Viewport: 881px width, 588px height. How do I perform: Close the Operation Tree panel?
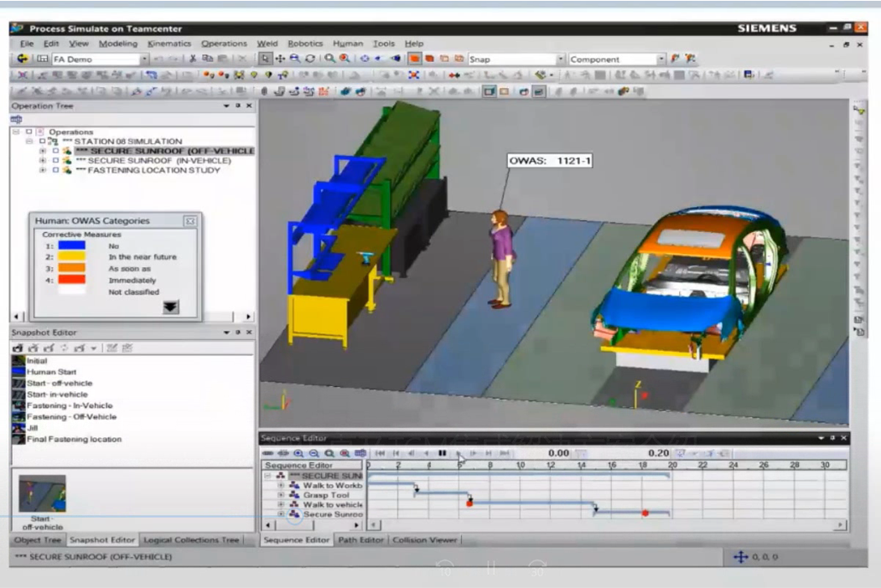point(250,106)
